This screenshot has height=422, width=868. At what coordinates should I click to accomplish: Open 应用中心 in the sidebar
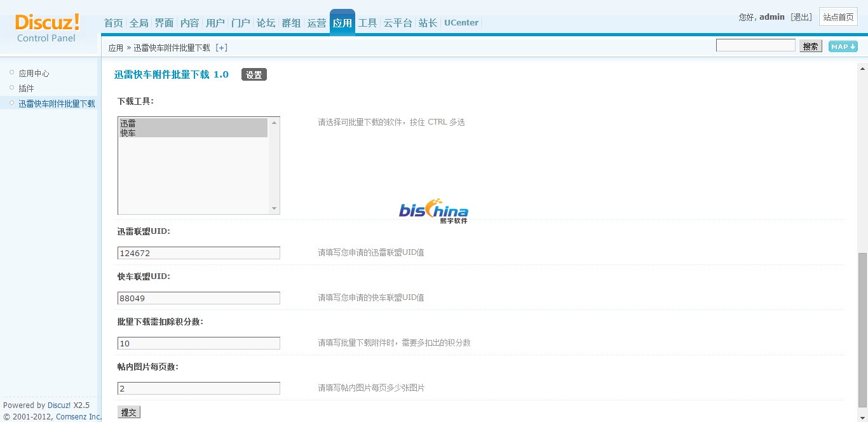tap(34, 74)
